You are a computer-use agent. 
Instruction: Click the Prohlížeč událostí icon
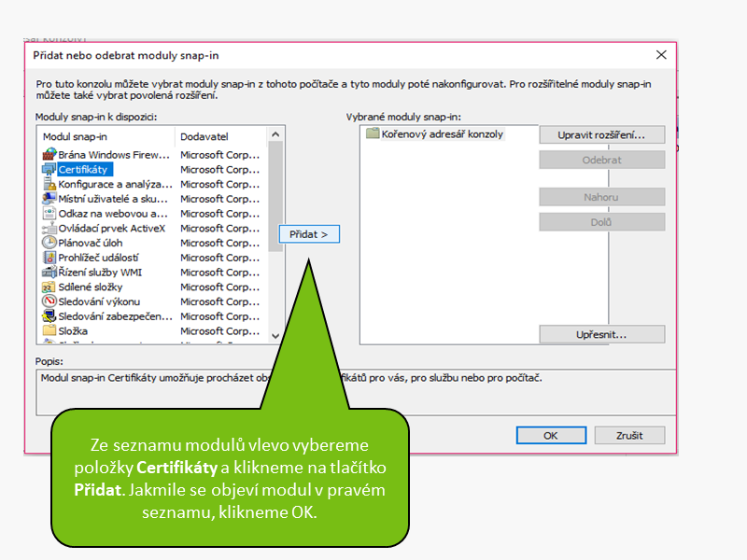49,258
